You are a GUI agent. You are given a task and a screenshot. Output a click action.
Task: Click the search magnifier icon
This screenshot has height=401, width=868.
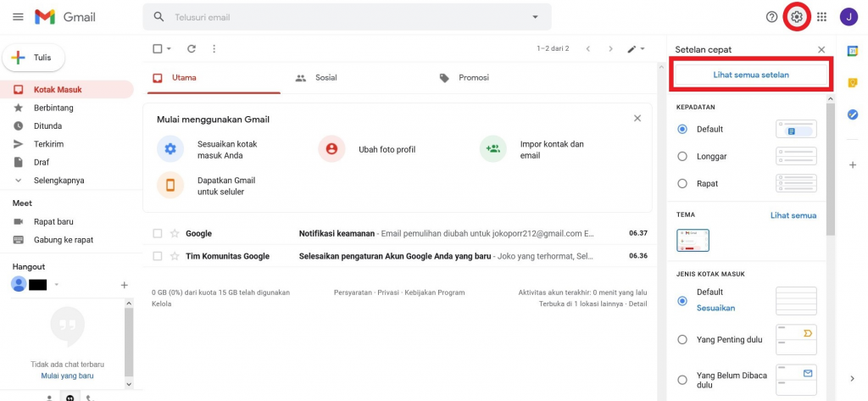click(159, 17)
